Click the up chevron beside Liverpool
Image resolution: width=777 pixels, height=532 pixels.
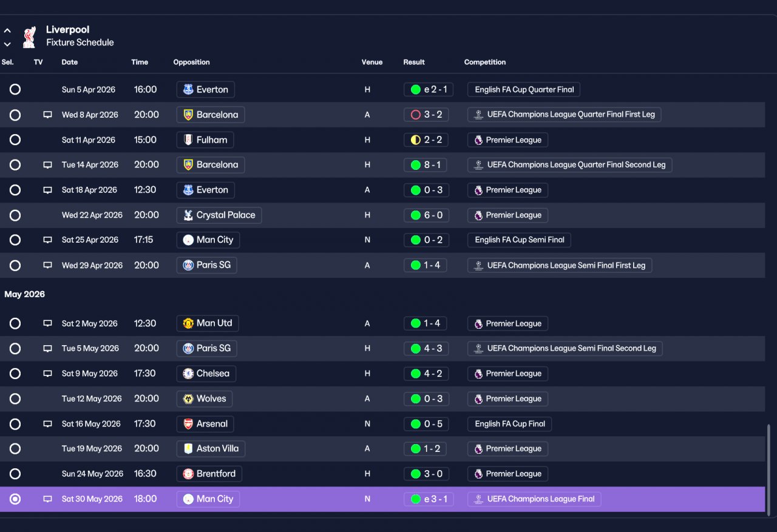click(7, 30)
